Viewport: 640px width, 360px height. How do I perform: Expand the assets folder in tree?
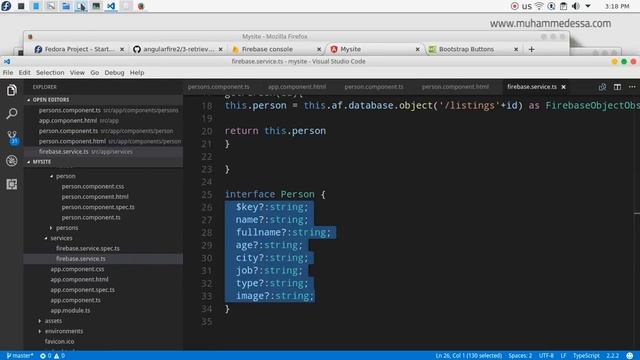pos(53,321)
